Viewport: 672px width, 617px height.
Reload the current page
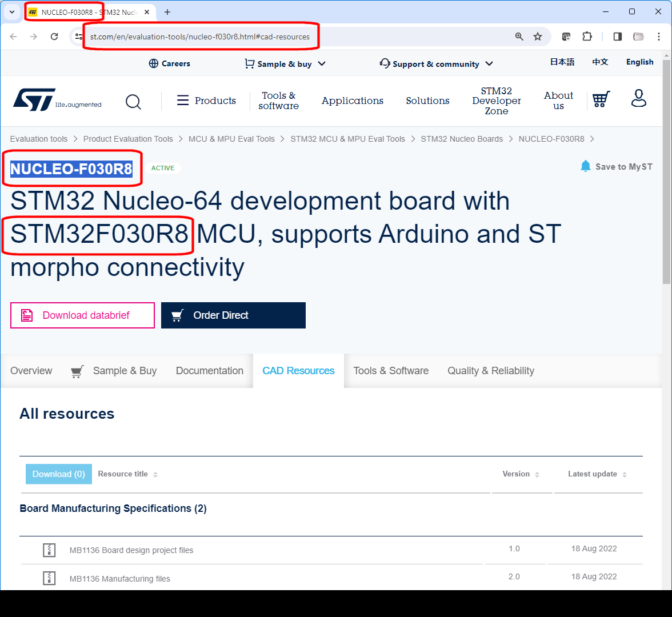pos(54,36)
